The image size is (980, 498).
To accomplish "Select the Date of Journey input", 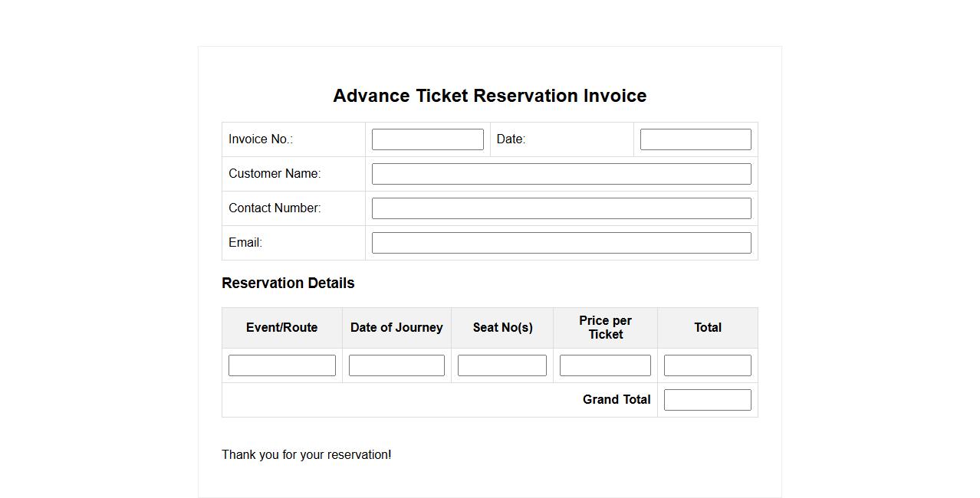I will tap(396, 365).
